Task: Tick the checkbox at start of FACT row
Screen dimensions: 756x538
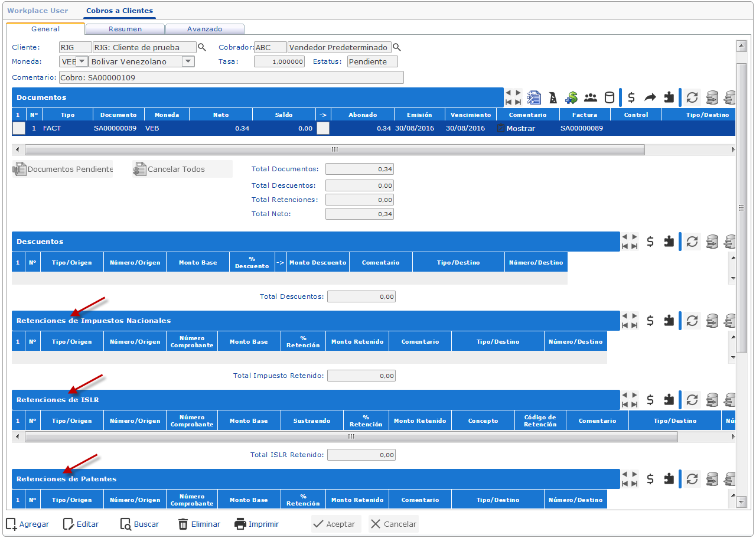Action: [19, 128]
